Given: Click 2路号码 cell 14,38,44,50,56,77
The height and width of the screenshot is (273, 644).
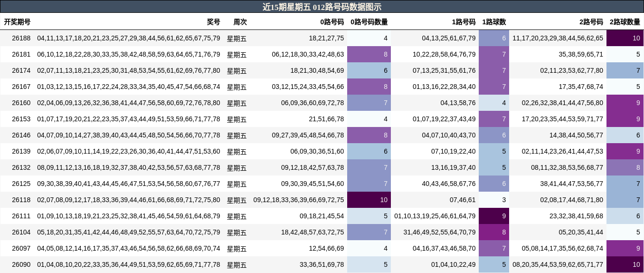Looking at the screenshot, I should pos(577,135).
